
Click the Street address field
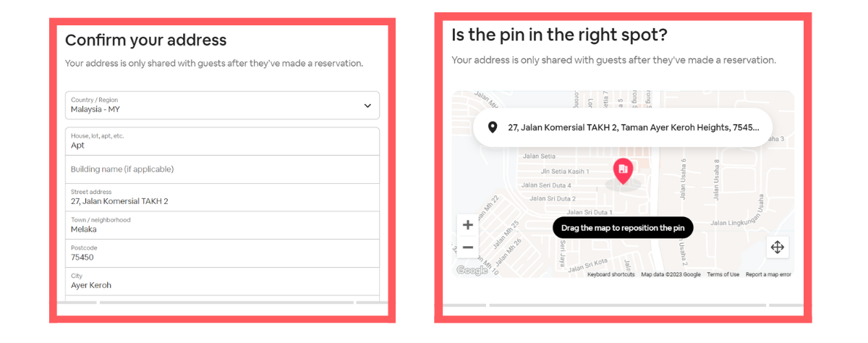point(221,197)
